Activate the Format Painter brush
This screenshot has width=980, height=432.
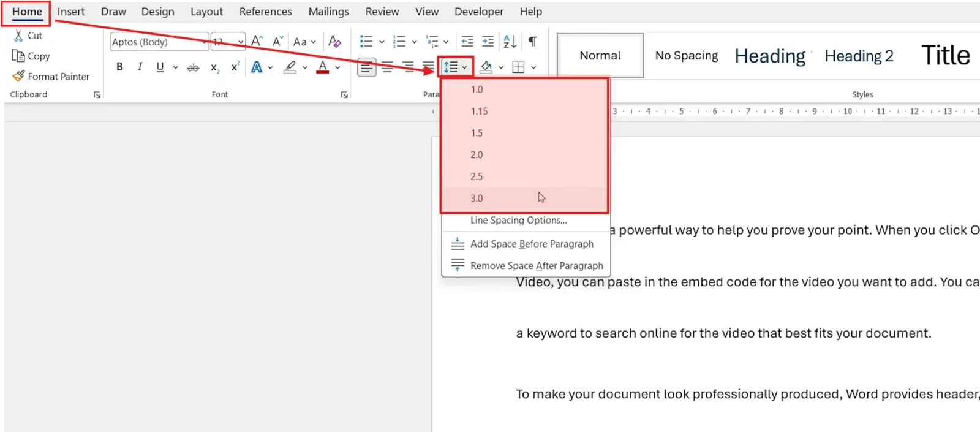[18, 76]
